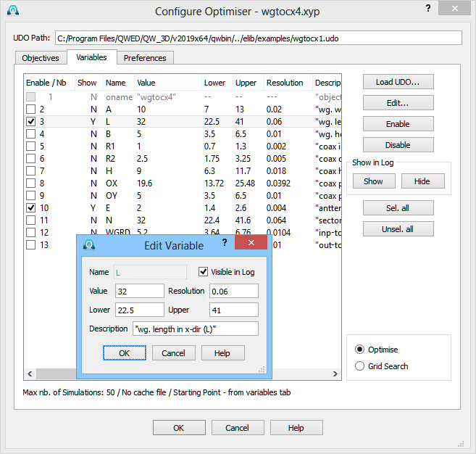Click the Disable button

(398, 145)
